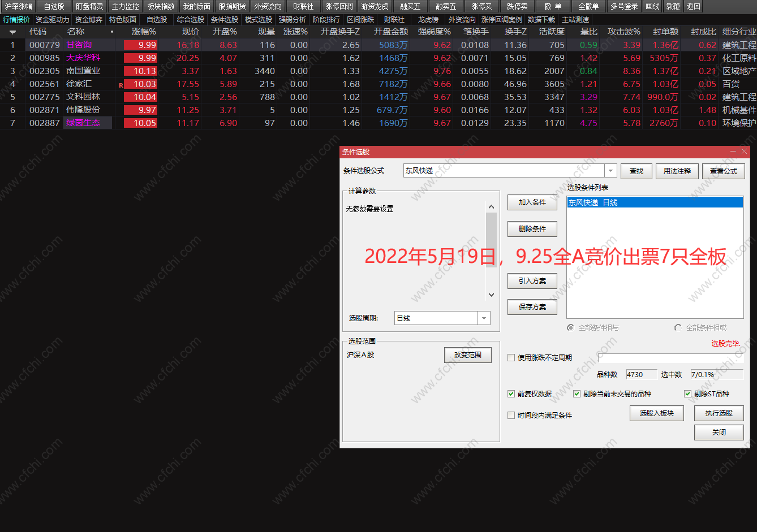This screenshot has height=532, width=757.
Task: Click 融买五 toolbar button
Action: (x=410, y=6)
